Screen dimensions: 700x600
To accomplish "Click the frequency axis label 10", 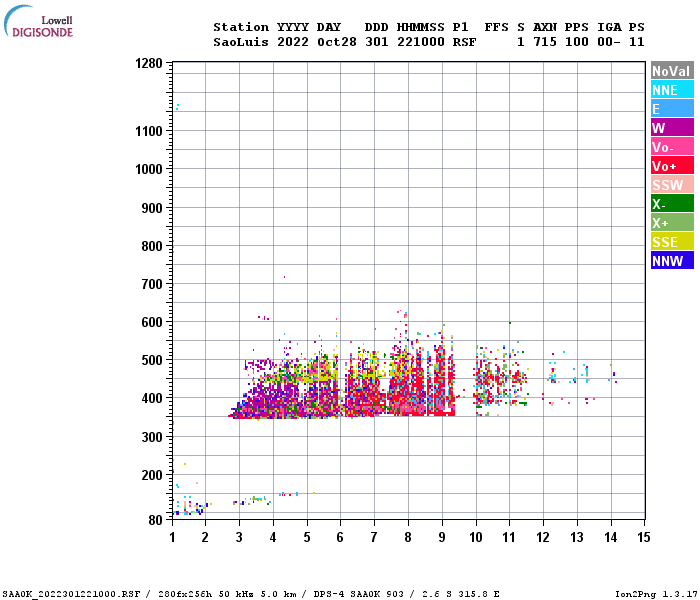I will click(475, 537).
